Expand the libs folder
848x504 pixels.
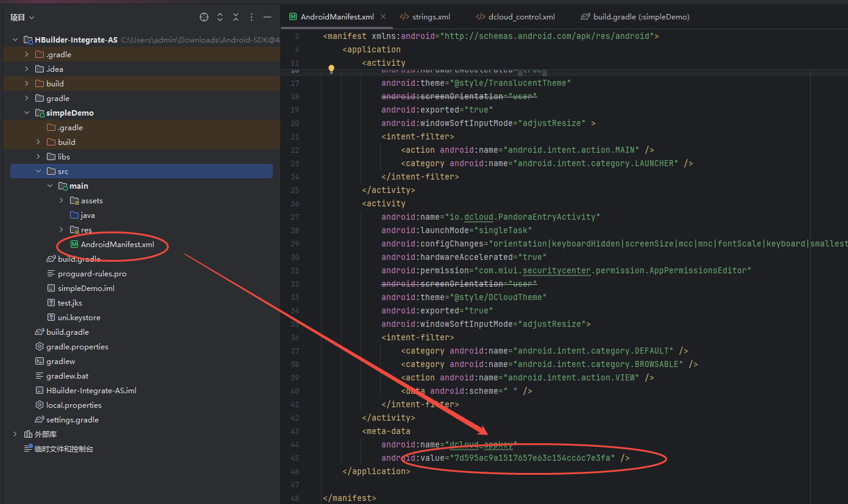[x=38, y=156]
